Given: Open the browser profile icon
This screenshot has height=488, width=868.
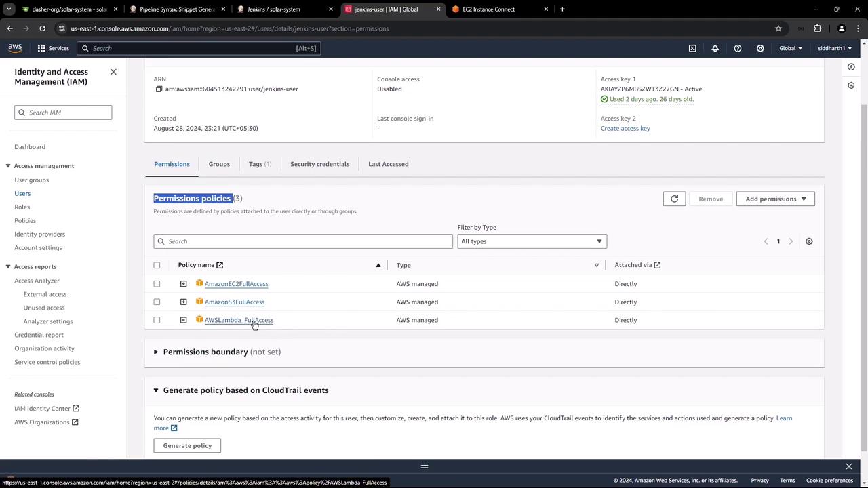Looking at the screenshot, I should (x=842, y=28).
